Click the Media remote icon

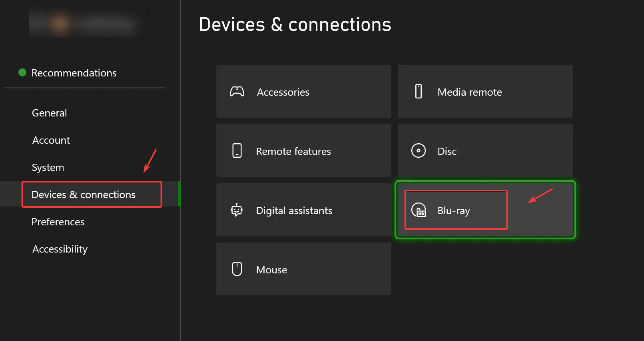419,92
